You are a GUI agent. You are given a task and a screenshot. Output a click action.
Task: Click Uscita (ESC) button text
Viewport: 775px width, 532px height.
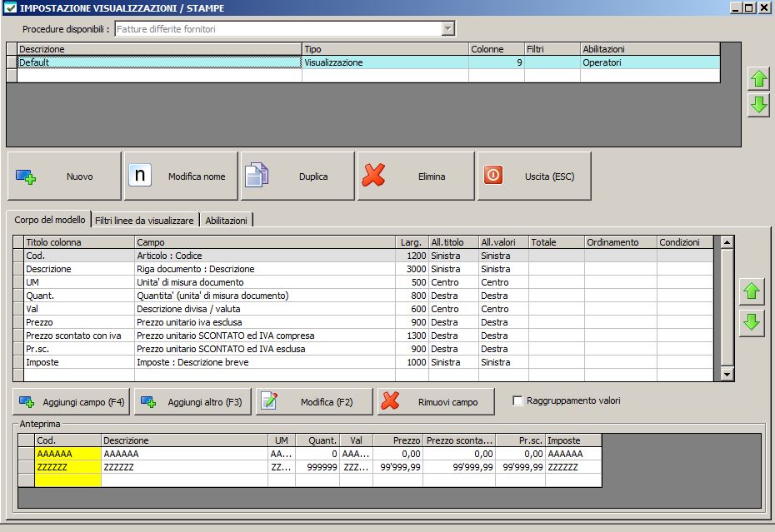pyautogui.click(x=550, y=177)
